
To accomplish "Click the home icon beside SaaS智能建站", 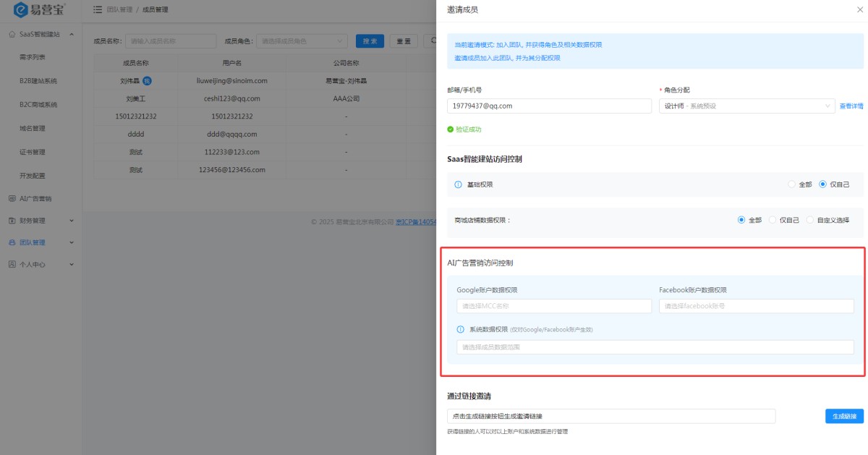I will coord(12,34).
